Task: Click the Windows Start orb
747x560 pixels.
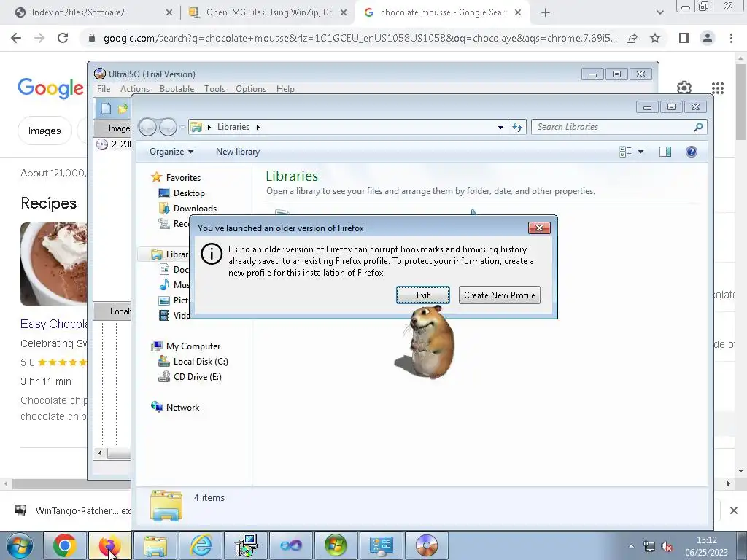Action: pyautogui.click(x=19, y=545)
